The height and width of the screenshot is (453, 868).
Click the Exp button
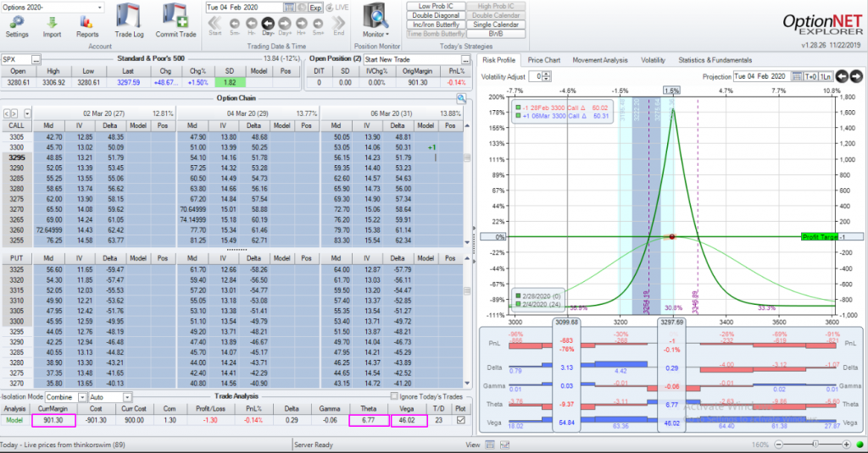[315, 7]
